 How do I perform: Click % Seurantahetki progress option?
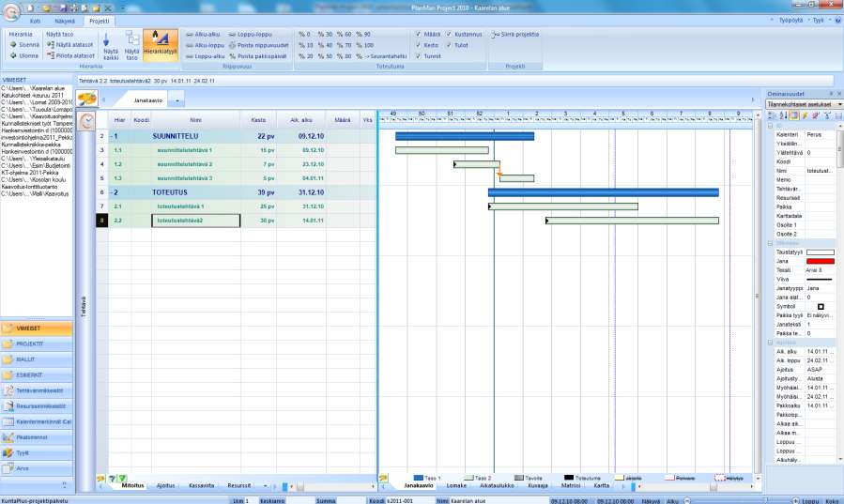pyautogui.click(x=381, y=56)
